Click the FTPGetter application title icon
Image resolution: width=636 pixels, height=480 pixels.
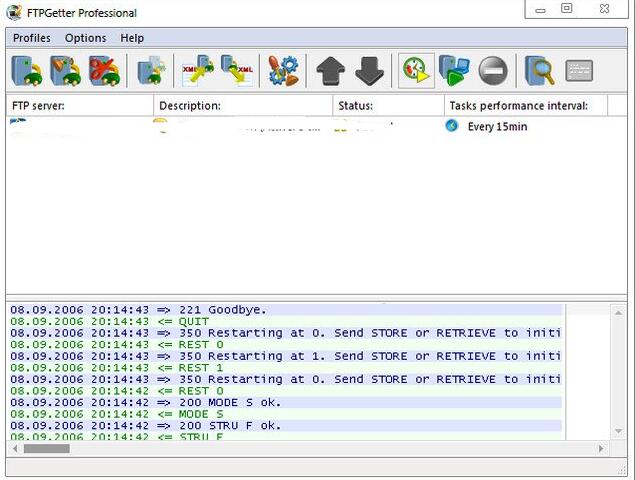click(14, 12)
